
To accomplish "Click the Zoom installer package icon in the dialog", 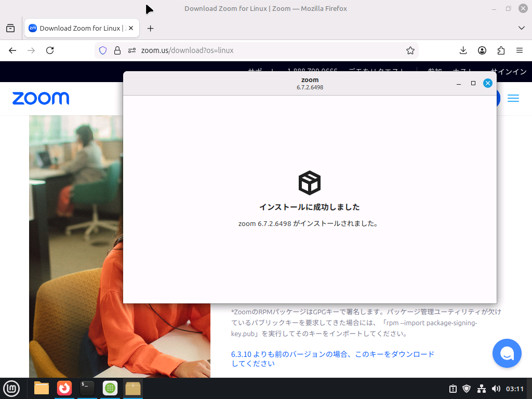I will click(310, 183).
